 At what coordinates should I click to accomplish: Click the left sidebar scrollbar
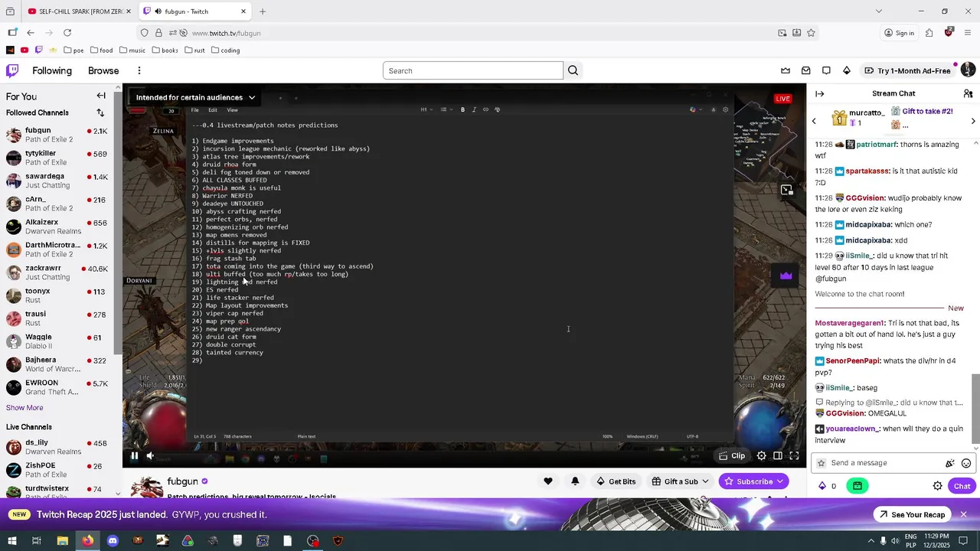[x=118, y=222]
